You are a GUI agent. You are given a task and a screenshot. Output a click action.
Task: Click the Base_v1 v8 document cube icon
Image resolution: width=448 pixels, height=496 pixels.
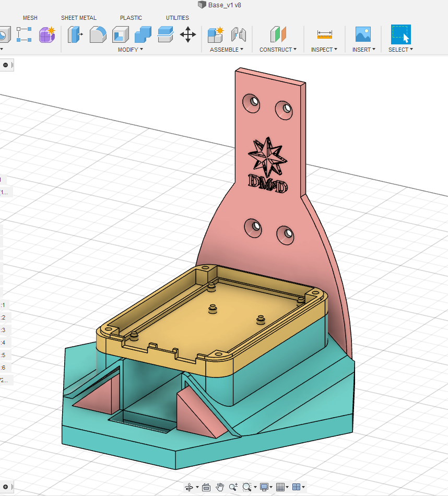click(x=202, y=5)
